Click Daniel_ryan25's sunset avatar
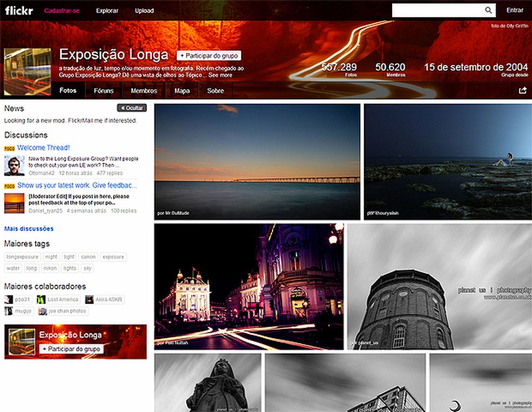 click(x=14, y=203)
